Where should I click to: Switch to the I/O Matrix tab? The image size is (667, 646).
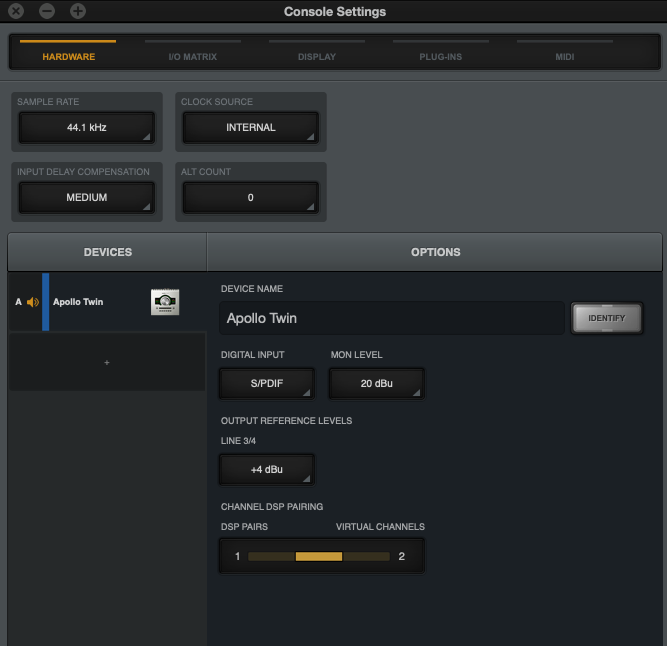pyautogui.click(x=193, y=56)
